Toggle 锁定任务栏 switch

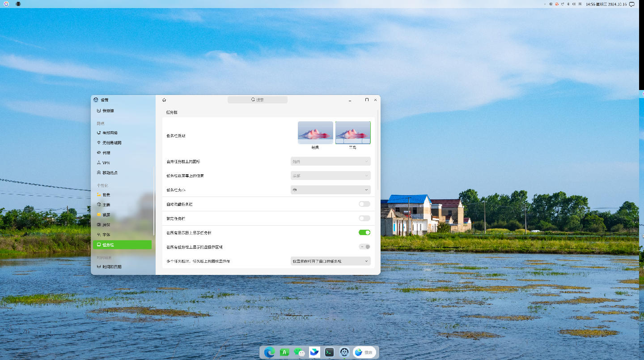tap(364, 219)
